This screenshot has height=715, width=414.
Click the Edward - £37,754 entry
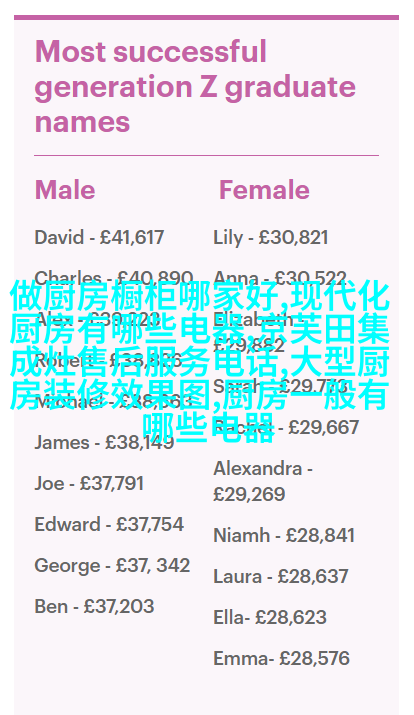pyautogui.click(x=109, y=524)
